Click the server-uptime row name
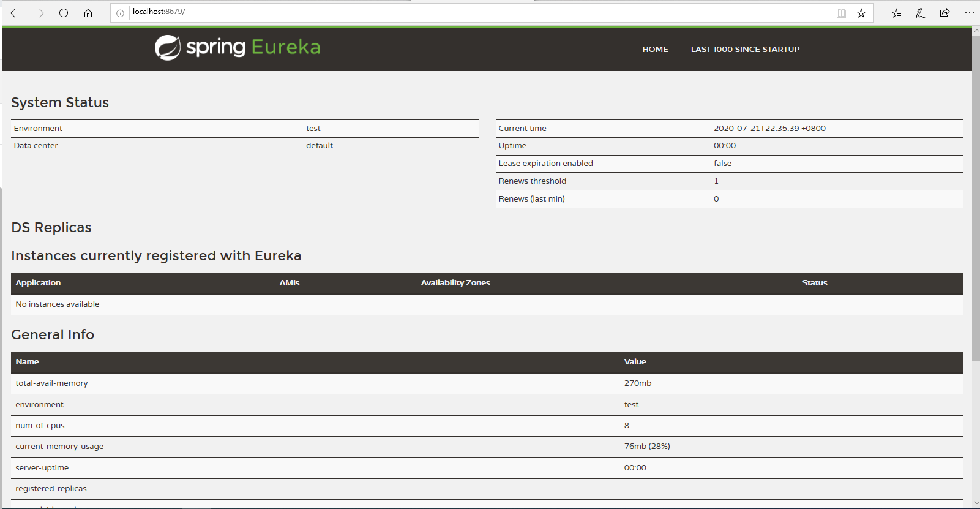The width and height of the screenshot is (980, 509). click(x=42, y=468)
